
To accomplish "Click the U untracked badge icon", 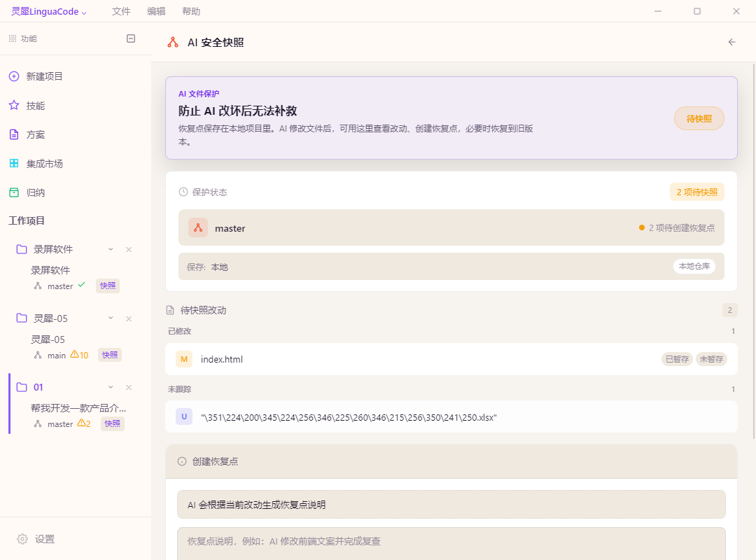I will tap(184, 416).
